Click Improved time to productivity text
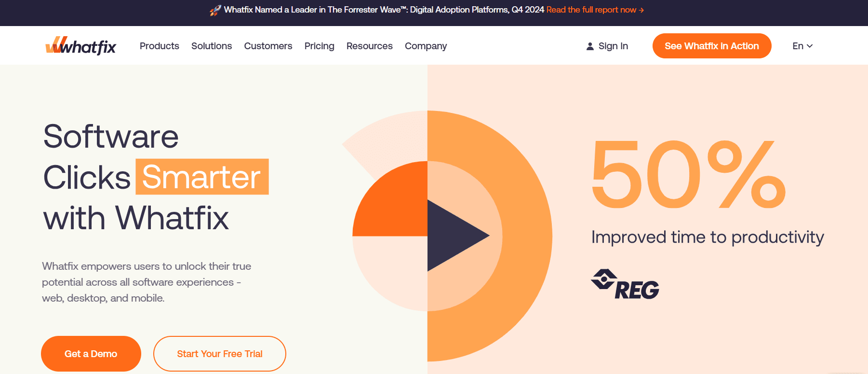Viewport: 868px width, 374px height. tap(708, 237)
